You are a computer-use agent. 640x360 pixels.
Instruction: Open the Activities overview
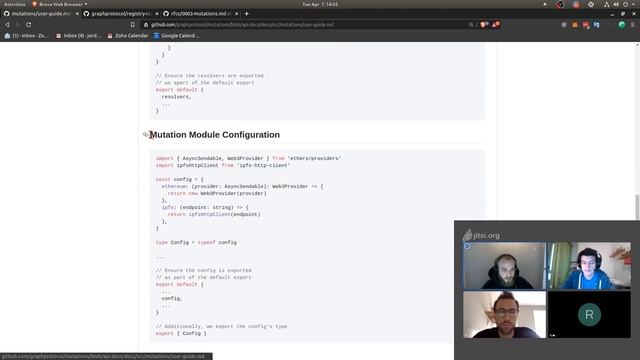click(14, 4)
